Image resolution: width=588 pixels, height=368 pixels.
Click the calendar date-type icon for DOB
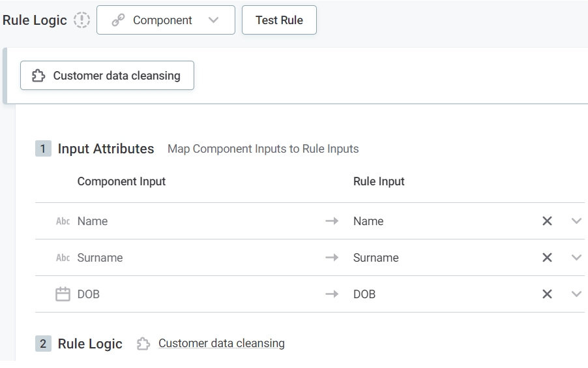63,294
